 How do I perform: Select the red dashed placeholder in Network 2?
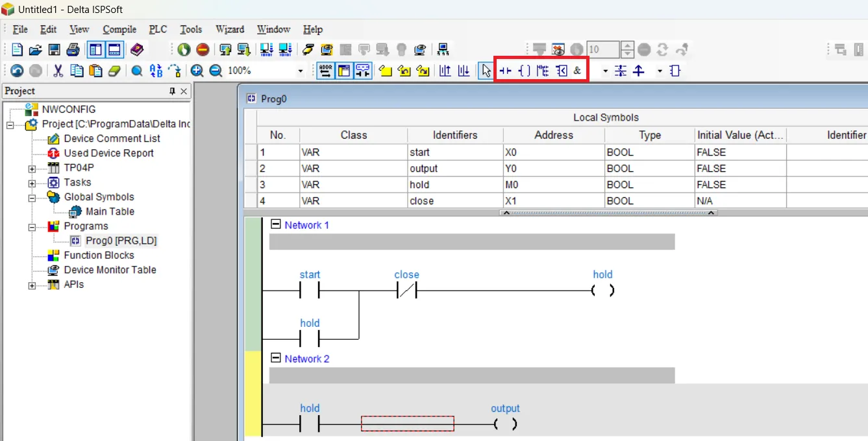408,424
